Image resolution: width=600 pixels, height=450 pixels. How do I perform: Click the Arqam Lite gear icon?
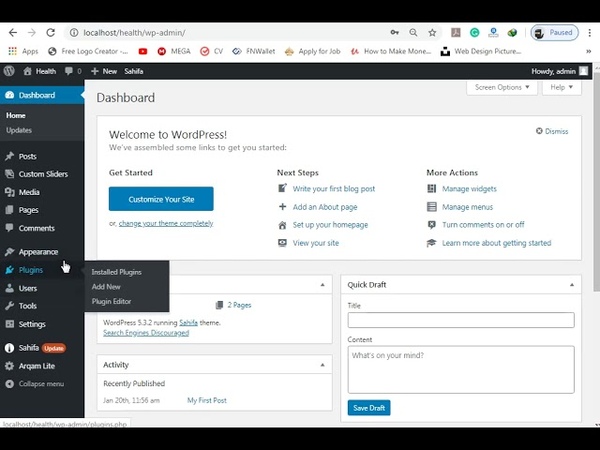[x=10, y=366]
